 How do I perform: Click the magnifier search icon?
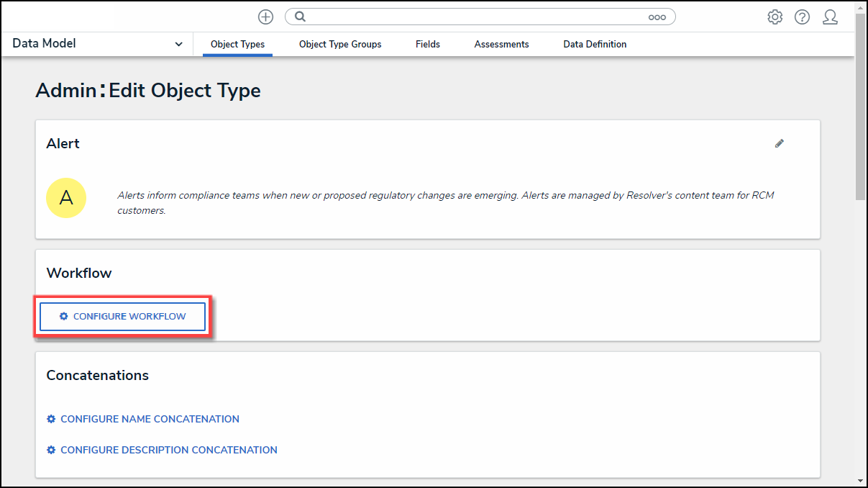click(301, 17)
